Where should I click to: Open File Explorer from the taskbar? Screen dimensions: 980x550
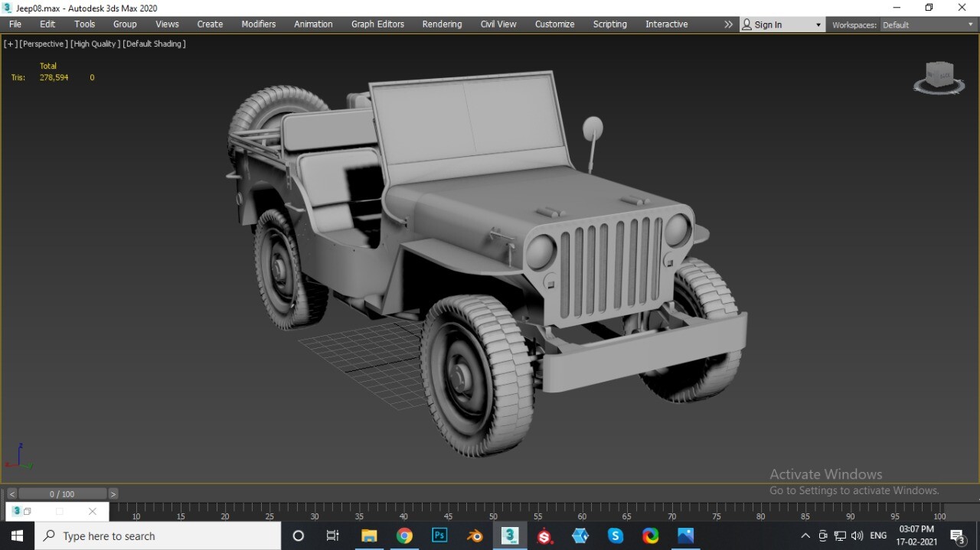(369, 536)
